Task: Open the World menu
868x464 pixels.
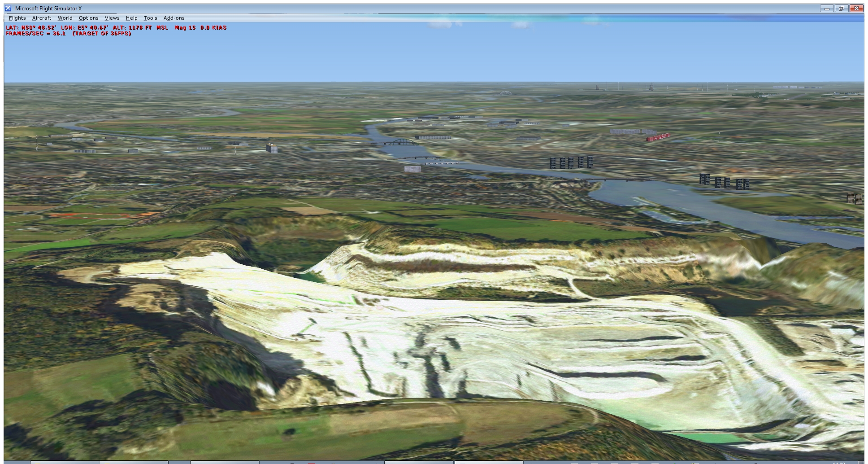Action: click(65, 18)
